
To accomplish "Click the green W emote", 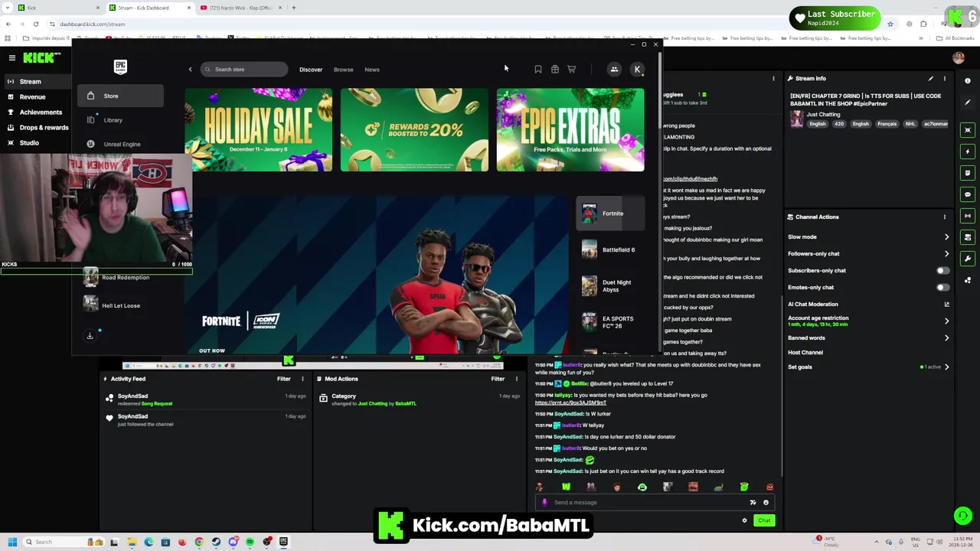I will point(566,487).
